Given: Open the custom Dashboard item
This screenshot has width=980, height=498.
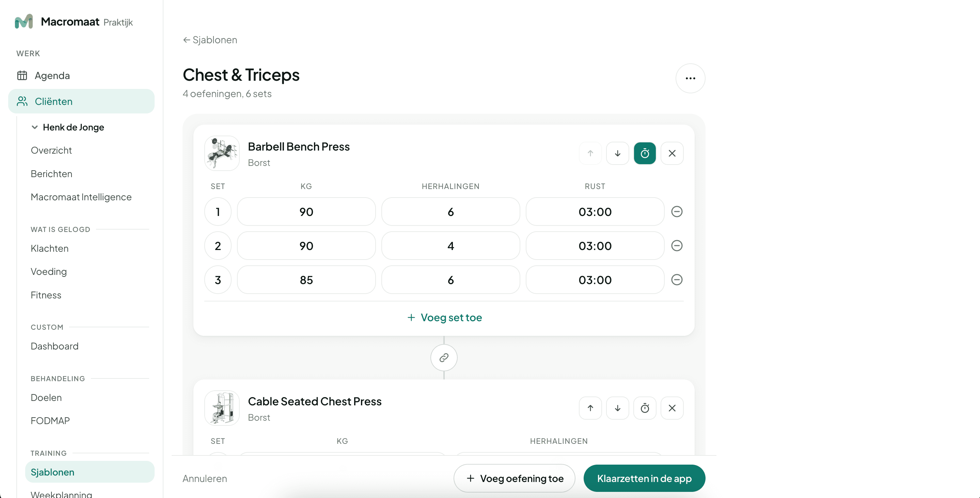Looking at the screenshot, I should (54, 346).
